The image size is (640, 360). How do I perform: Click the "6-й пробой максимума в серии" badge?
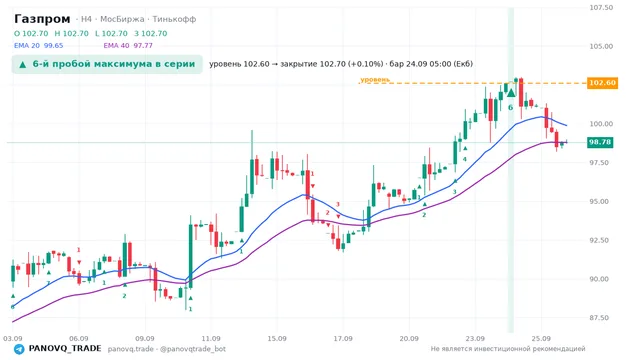(107, 64)
